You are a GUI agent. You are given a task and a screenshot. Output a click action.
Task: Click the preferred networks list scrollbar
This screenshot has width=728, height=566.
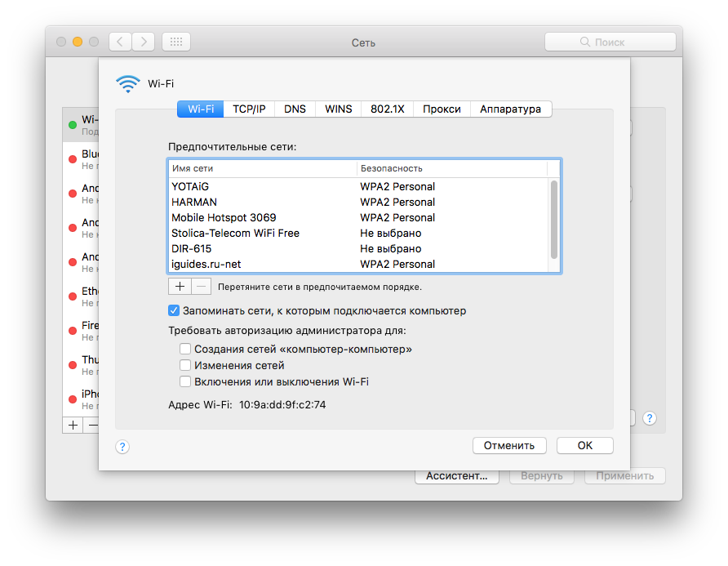point(554,220)
